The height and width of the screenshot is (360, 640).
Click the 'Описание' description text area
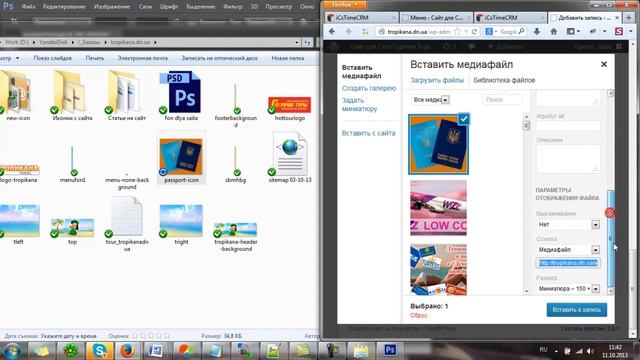tap(568, 158)
